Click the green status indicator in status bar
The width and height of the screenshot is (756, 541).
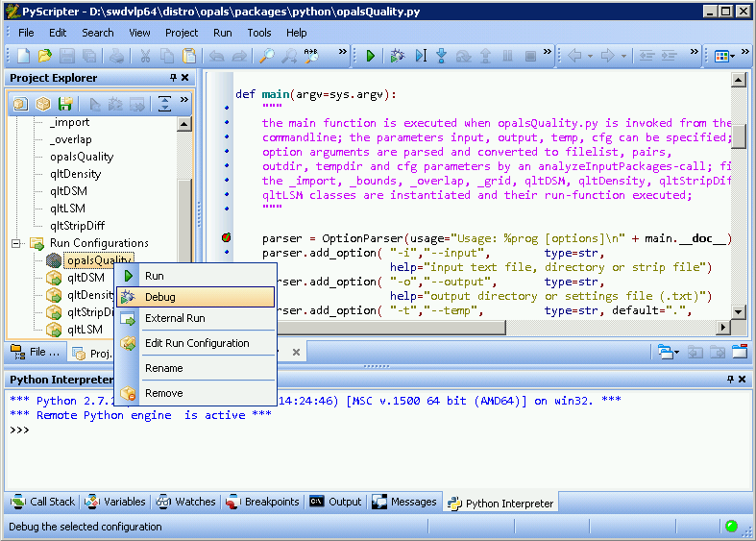click(731, 527)
